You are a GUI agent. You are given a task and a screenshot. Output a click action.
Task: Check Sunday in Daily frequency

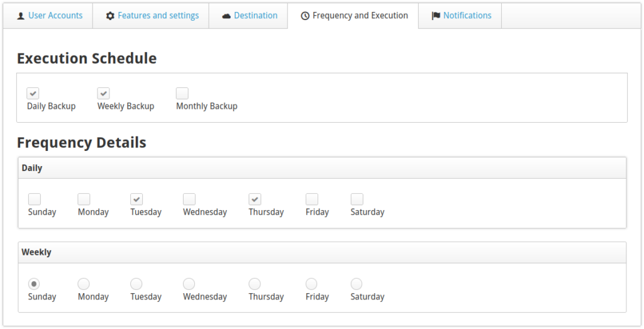click(x=35, y=199)
